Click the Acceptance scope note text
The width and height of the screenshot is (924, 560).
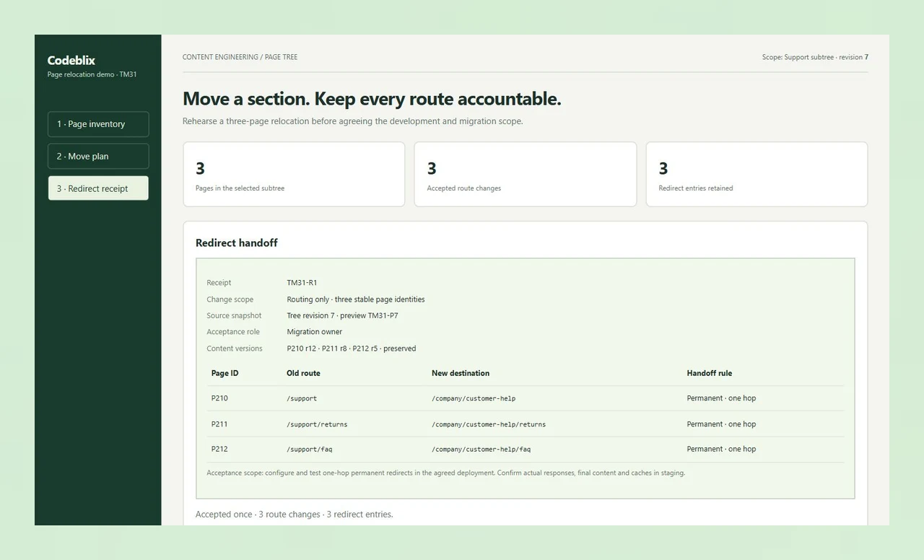446,473
